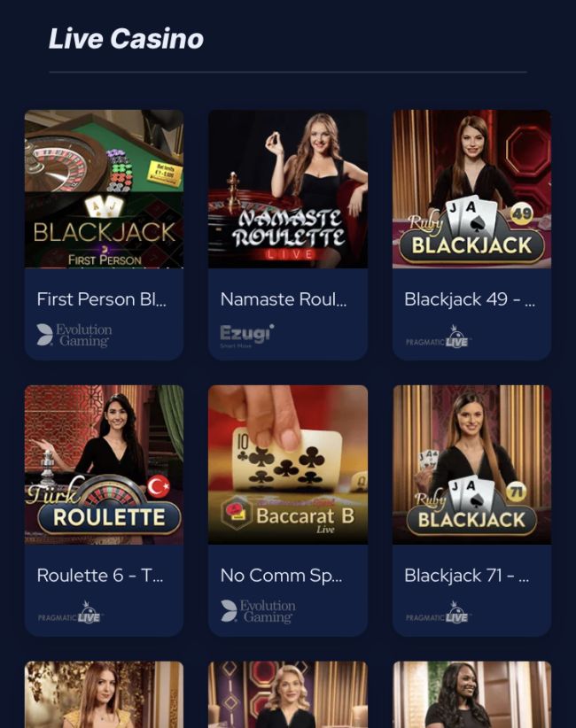Click the Live Casino section heading
576x728 pixels.
[127, 39]
